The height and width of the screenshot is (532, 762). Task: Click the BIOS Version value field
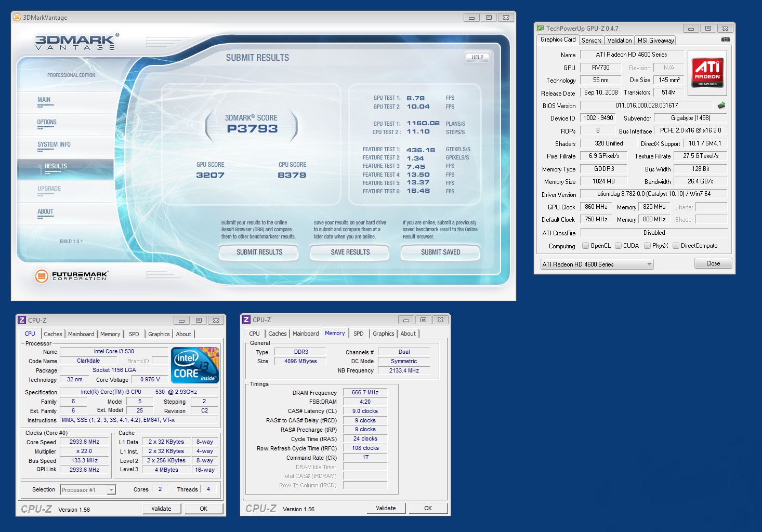[x=647, y=105]
